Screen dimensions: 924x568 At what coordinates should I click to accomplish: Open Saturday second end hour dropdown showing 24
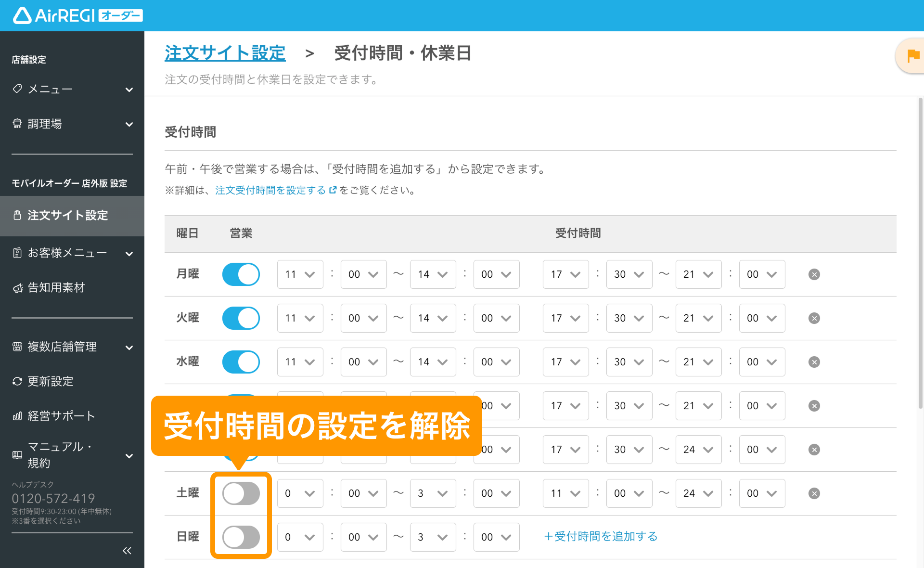click(x=699, y=493)
